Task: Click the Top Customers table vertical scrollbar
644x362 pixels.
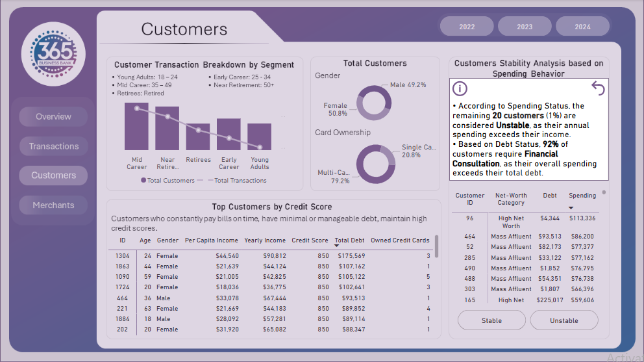Action: pos(438,246)
